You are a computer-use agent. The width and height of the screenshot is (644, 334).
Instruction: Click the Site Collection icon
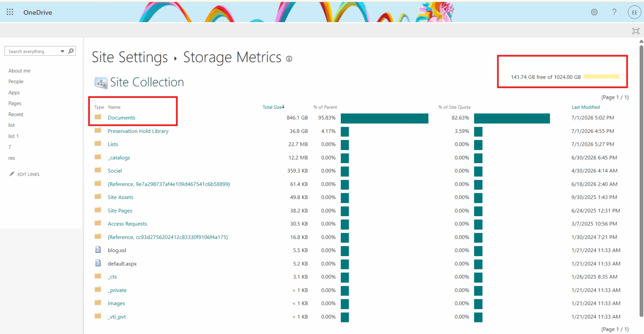click(x=101, y=83)
